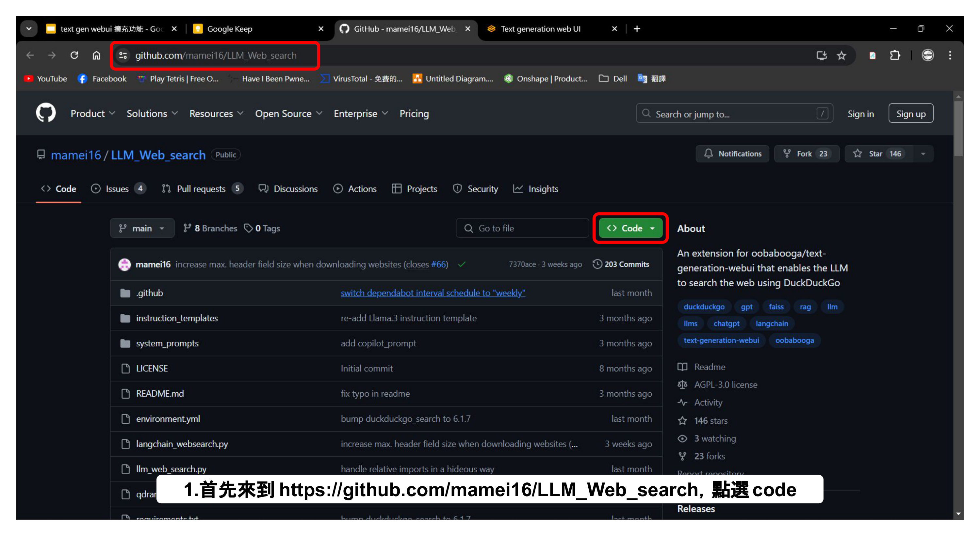Expand the Resources menu
Screen dimensions: 980x551
coord(216,113)
